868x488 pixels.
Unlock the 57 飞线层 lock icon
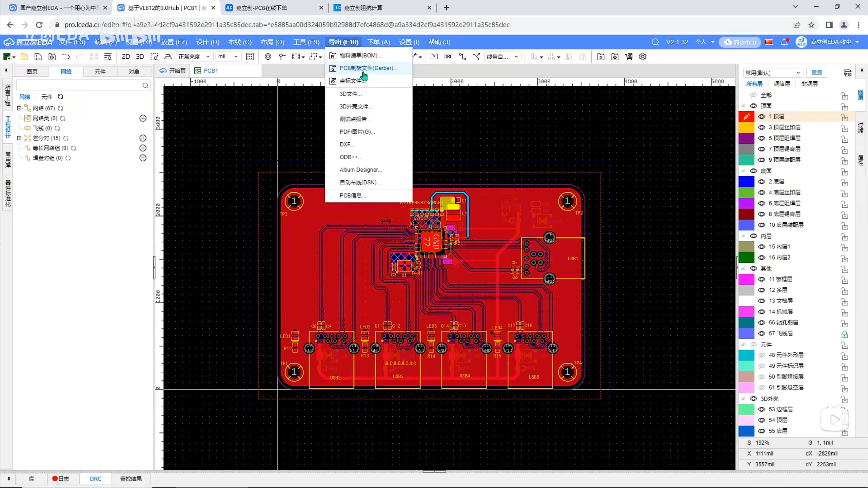(844, 334)
